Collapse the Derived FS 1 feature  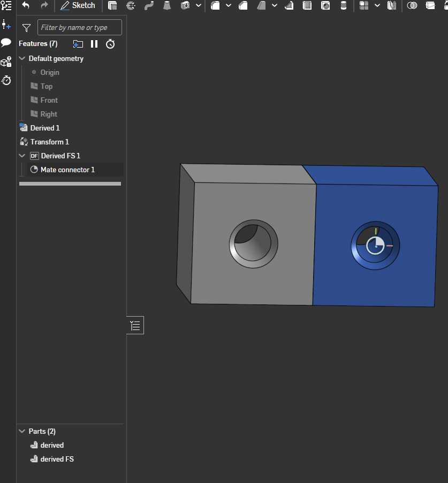(22, 156)
